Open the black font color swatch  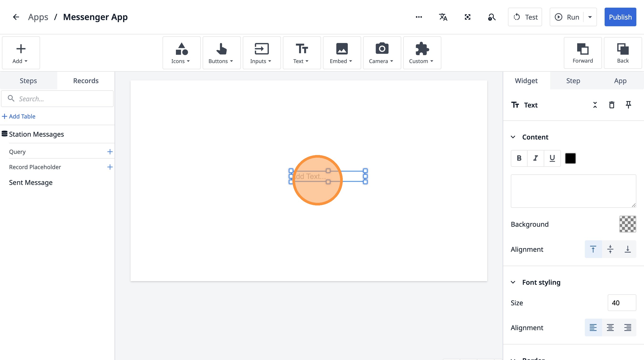[570, 158]
